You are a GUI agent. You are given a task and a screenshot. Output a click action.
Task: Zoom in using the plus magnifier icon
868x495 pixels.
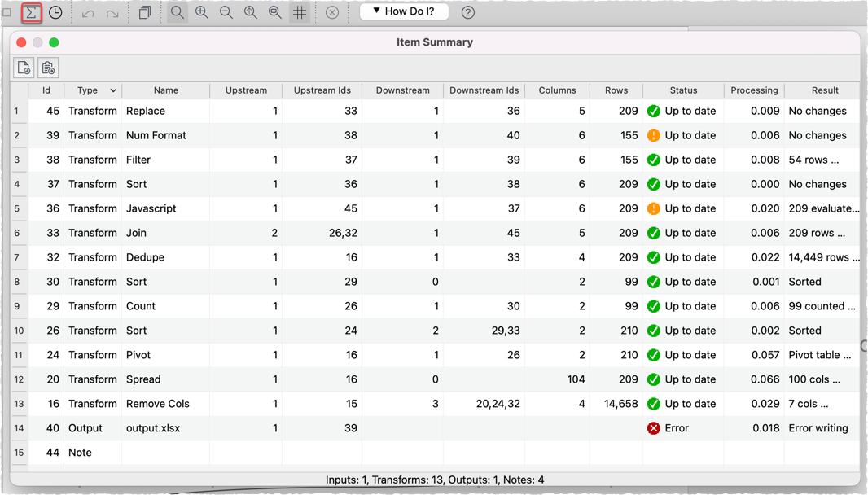[x=202, y=12]
